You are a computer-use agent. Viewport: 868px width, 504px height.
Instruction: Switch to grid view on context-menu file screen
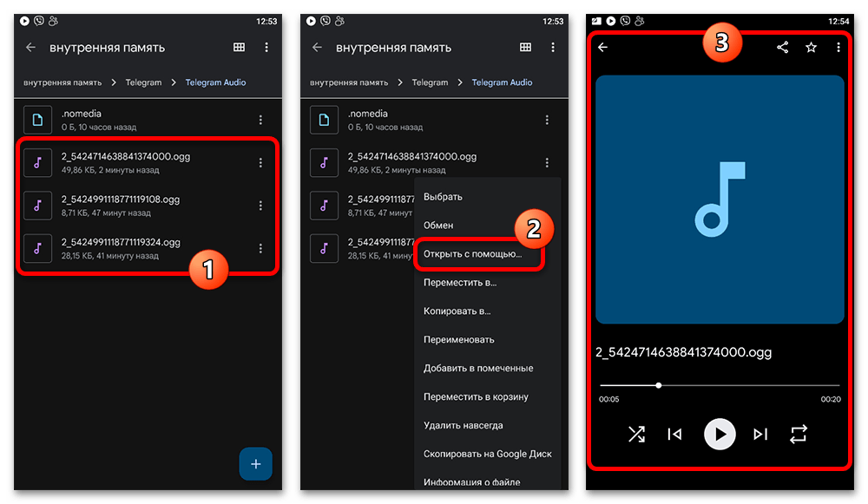tap(525, 48)
